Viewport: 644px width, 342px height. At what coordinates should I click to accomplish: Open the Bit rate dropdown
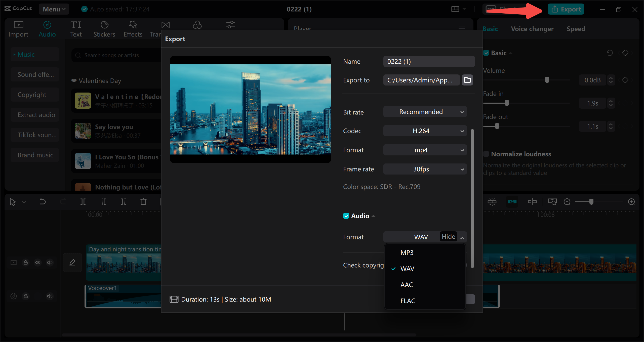click(x=425, y=112)
